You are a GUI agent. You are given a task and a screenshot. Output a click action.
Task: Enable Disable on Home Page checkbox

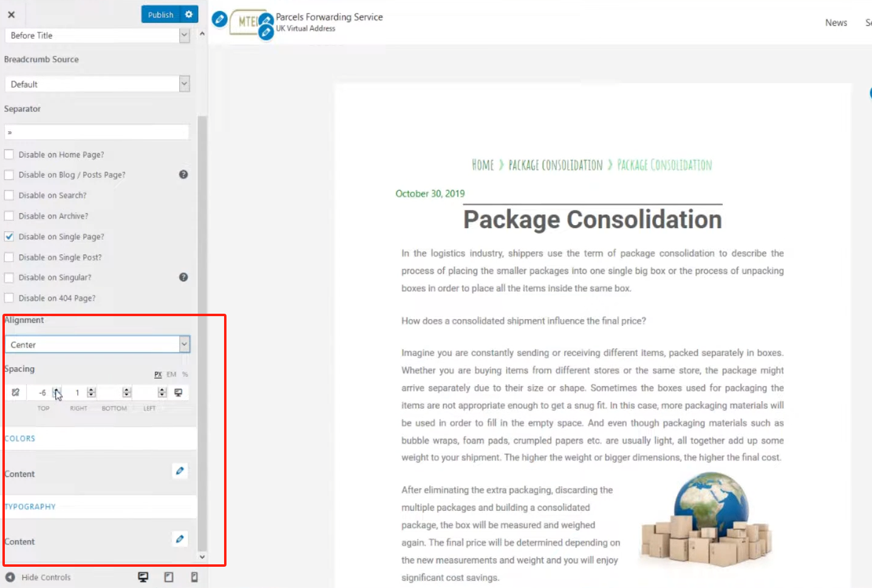[9, 155]
